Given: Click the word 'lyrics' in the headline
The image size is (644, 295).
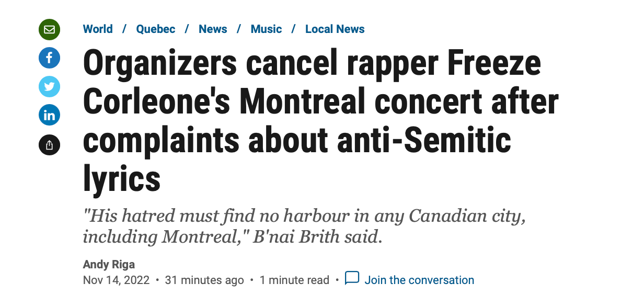Looking at the screenshot, I should (122, 178).
